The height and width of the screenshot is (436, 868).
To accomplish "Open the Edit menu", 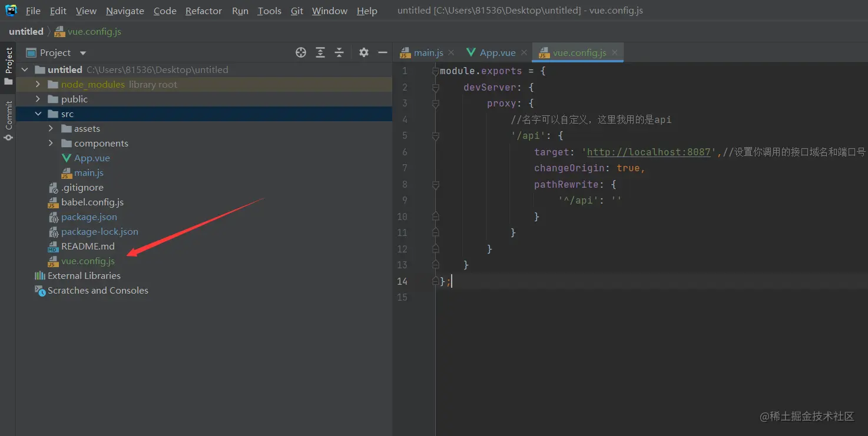I will click(58, 11).
